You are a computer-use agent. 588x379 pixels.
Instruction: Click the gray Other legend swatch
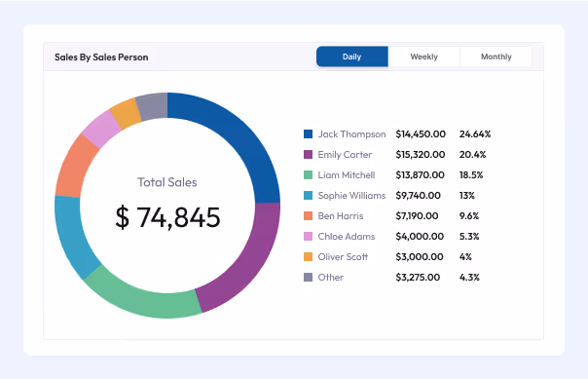(x=308, y=278)
